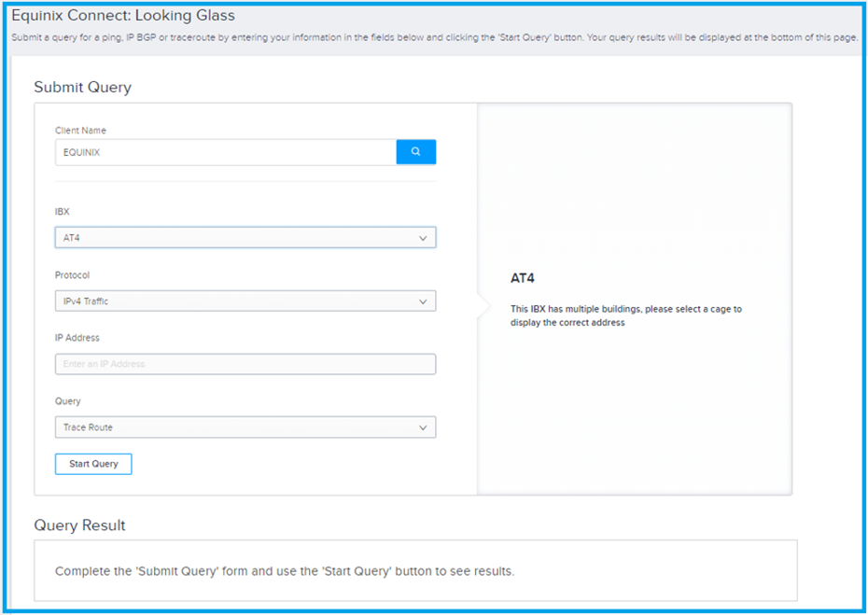The height and width of the screenshot is (615, 868).
Task: Click the 'Client Name' field label
Action: point(80,131)
